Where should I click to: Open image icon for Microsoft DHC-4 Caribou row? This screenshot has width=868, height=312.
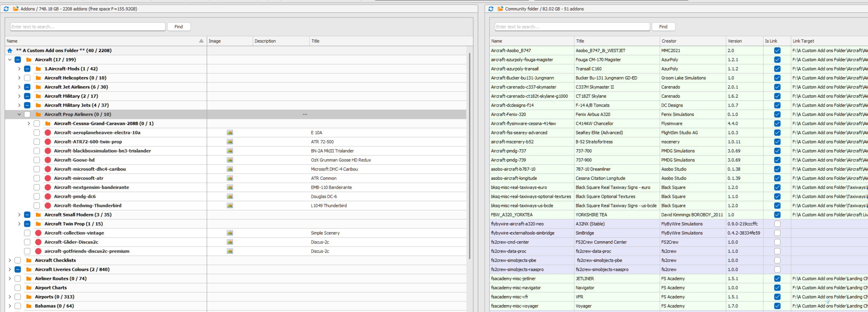(x=230, y=169)
